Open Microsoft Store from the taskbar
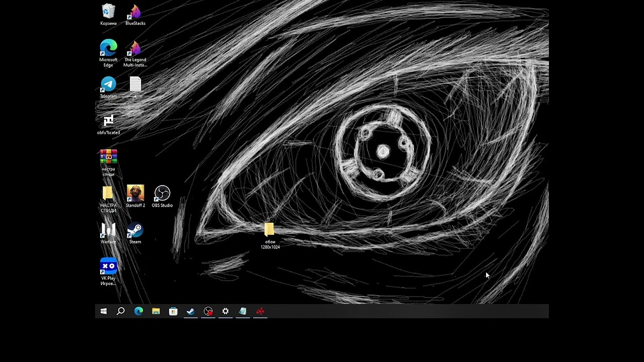Viewport: 644px width, 362px height. point(173,311)
